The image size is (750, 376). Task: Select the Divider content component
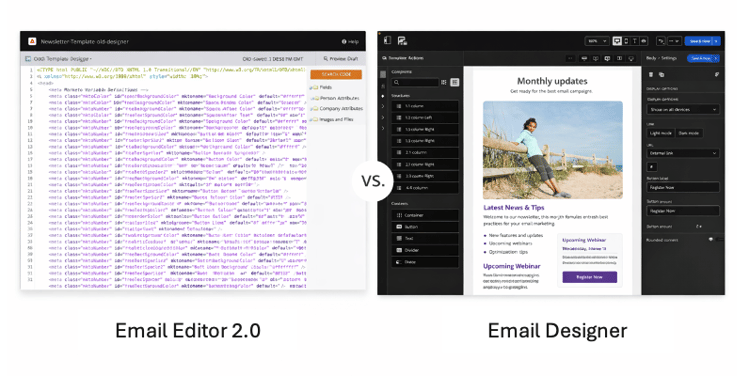coord(425,250)
